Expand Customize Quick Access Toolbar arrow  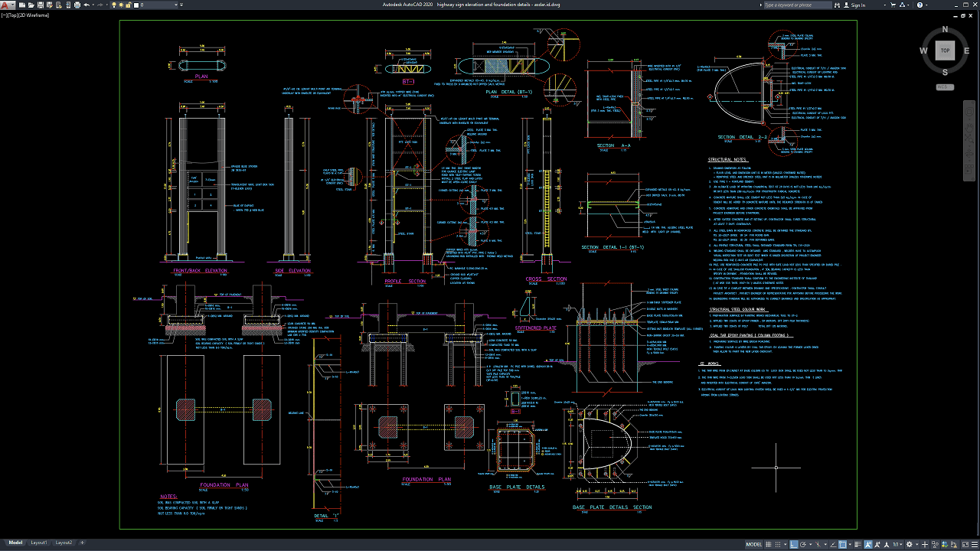tap(181, 5)
